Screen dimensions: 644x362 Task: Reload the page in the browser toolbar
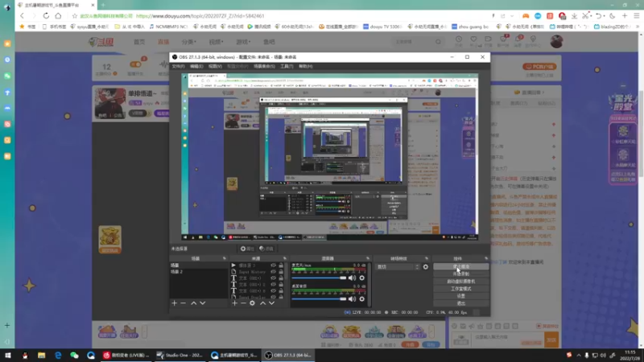click(x=46, y=16)
